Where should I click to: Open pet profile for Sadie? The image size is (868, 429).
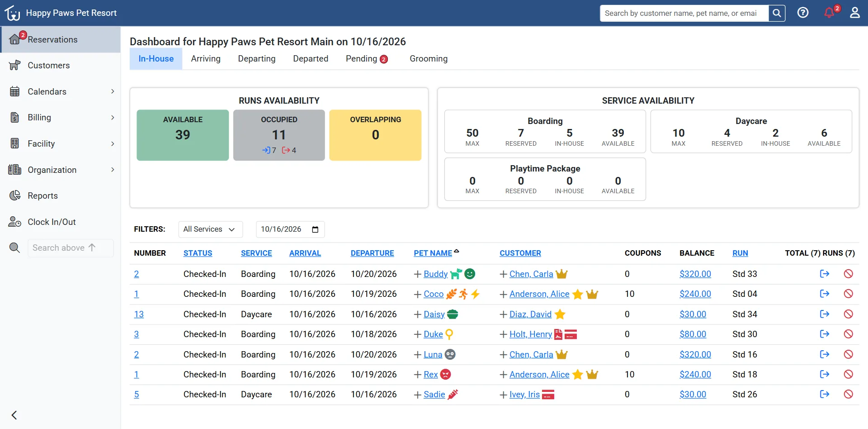434,395
